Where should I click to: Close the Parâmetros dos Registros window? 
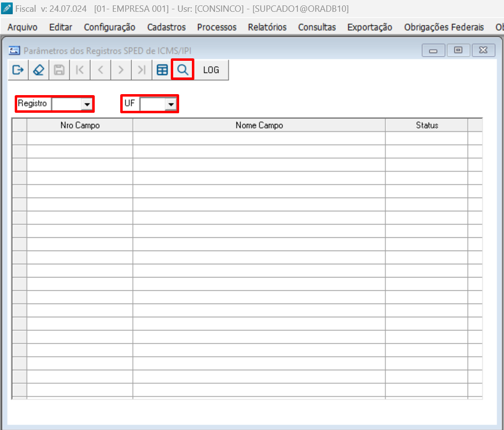[483, 51]
